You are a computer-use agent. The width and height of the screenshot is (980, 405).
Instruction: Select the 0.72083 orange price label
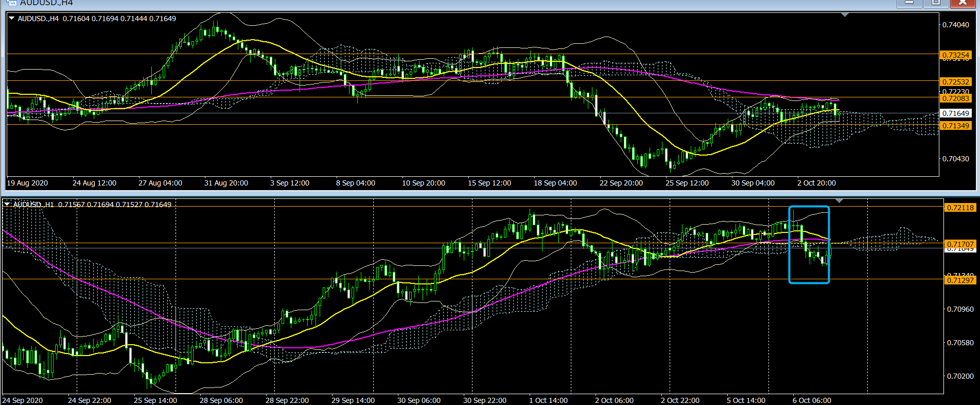point(956,98)
